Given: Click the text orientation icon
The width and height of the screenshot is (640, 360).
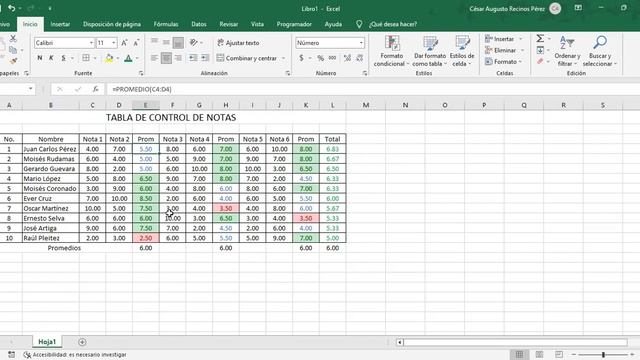Looking at the screenshot, I should click(193, 42).
